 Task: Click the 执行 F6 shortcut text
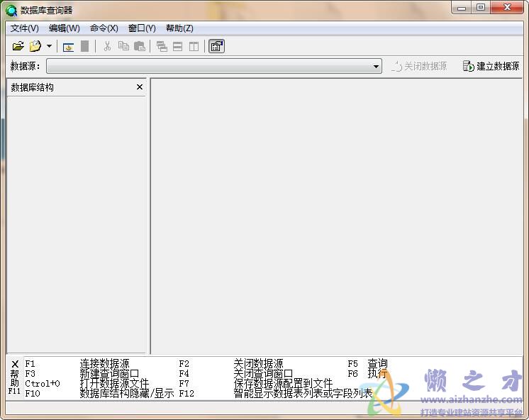click(377, 373)
